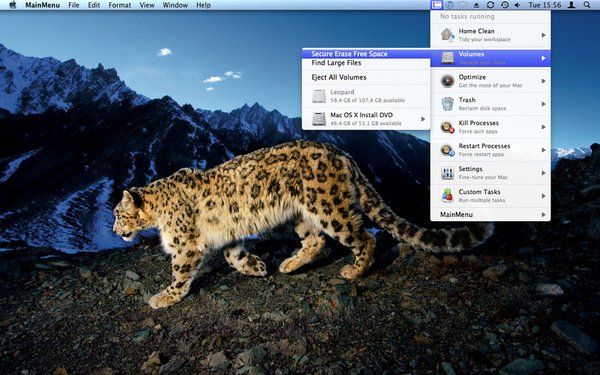Expand the Settings submenu arrow
This screenshot has height=375, width=600.
543,173
